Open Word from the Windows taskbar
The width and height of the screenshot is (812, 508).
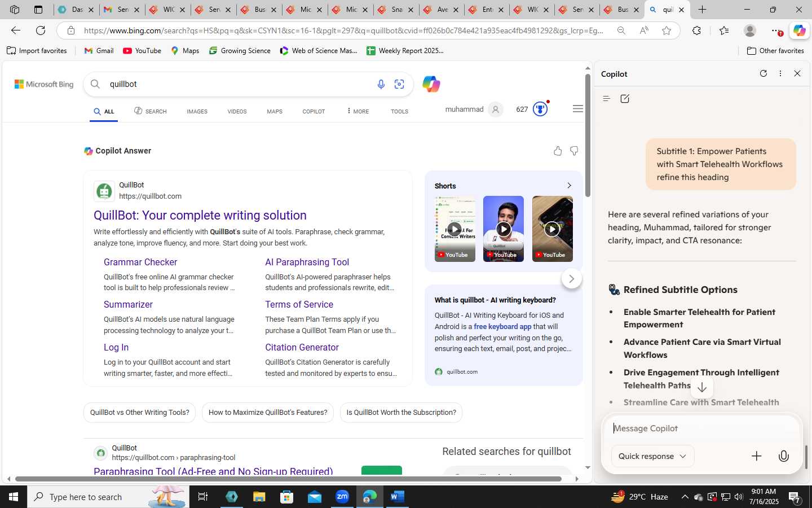click(397, 497)
